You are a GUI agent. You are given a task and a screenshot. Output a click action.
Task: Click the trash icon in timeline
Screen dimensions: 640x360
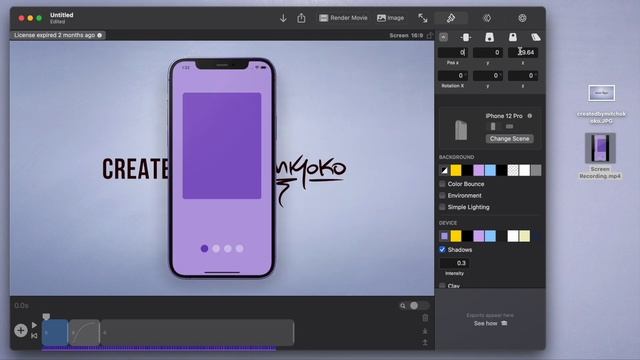pos(425,318)
